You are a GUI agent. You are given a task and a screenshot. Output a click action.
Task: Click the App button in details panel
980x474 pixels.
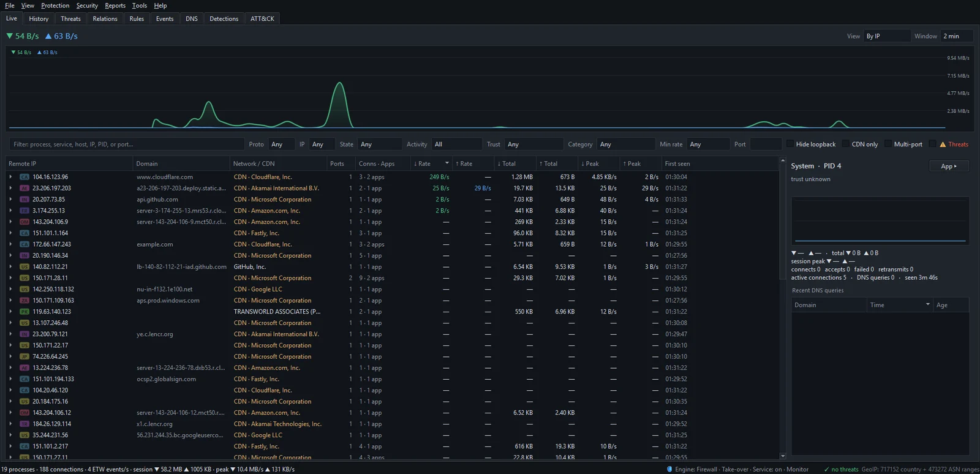point(949,166)
